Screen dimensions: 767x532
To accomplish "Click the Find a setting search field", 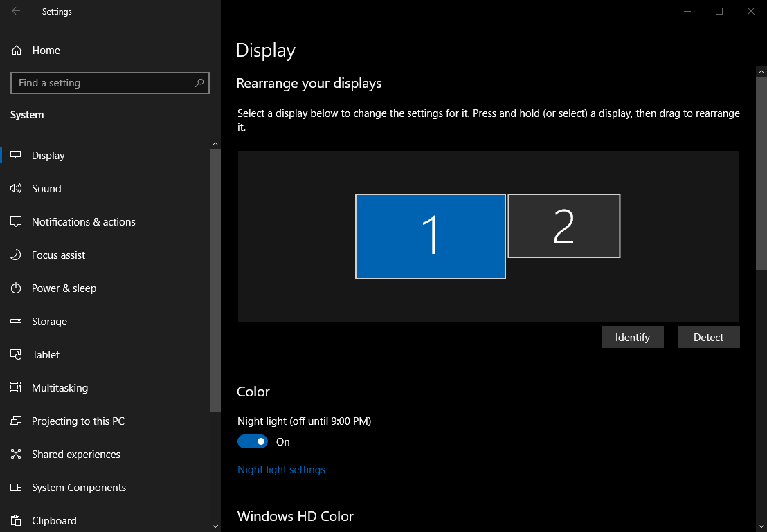I will (x=110, y=82).
